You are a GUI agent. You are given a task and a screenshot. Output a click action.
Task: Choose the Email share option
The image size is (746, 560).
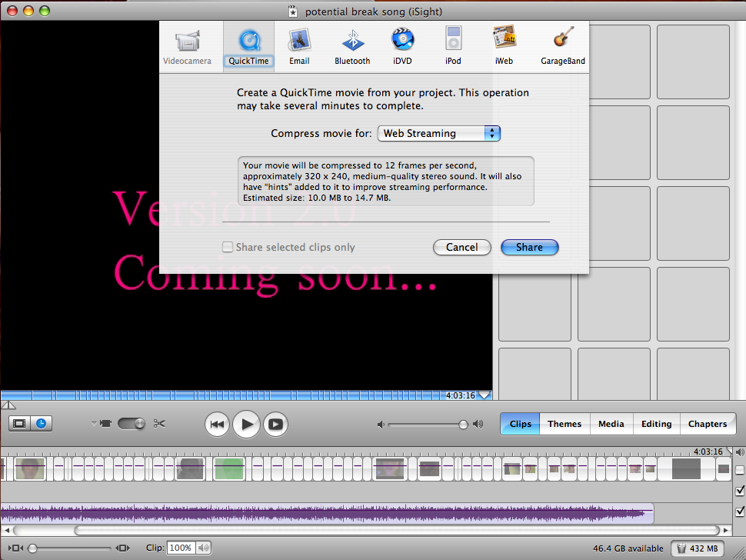(x=299, y=47)
